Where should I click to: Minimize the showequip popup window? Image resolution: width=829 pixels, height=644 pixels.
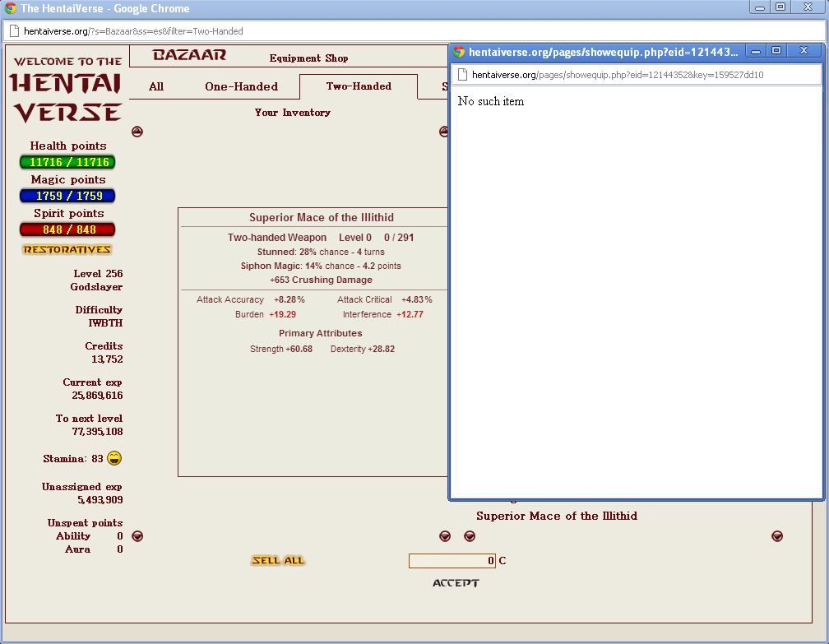pyautogui.click(x=756, y=51)
